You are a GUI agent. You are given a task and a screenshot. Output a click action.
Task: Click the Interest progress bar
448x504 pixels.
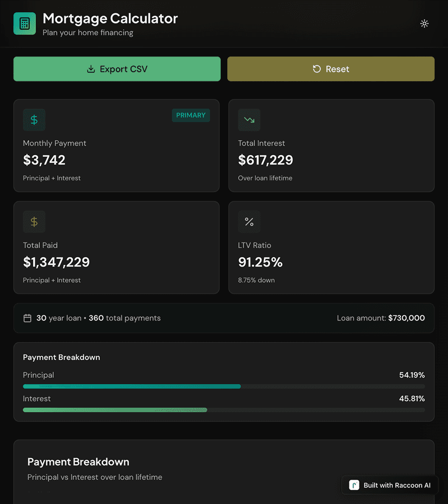[224, 410]
